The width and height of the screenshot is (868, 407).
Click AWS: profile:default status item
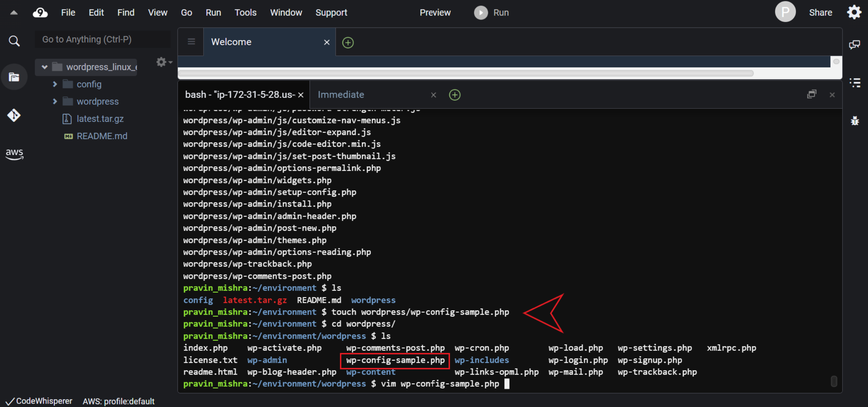tap(118, 401)
